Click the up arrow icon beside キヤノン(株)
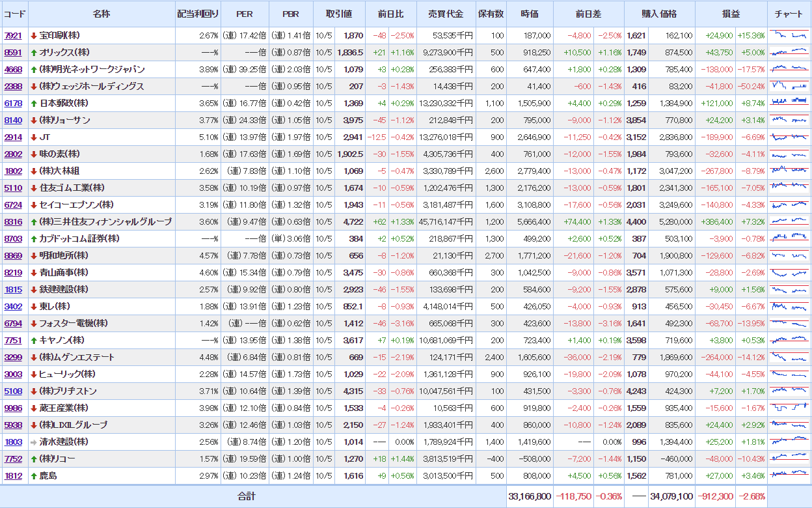 pyautogui.click(x=34, y=341)
